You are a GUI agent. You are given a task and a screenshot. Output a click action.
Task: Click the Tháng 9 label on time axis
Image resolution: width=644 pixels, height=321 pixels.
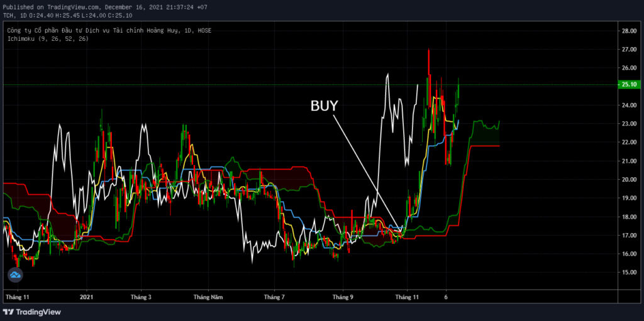pyautogui.click(x=343, y=297)
